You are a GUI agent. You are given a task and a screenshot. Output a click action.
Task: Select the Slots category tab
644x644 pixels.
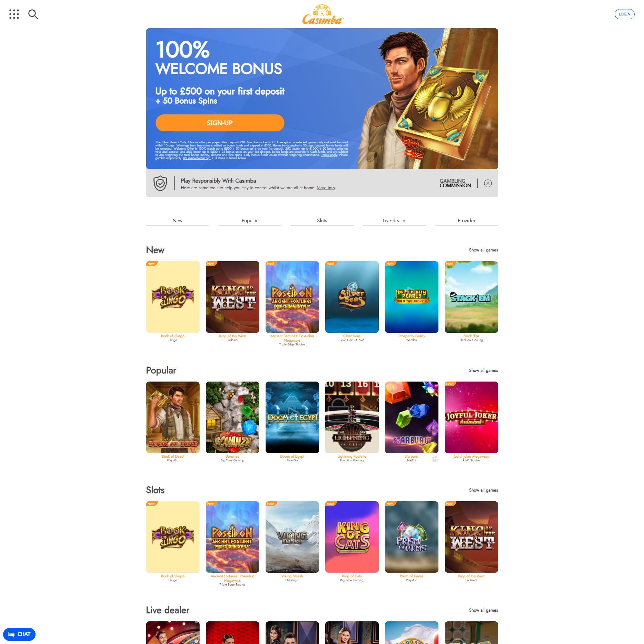pyautogui.click(x=322, y=221)
